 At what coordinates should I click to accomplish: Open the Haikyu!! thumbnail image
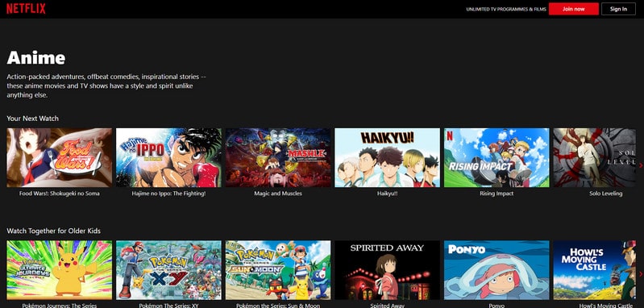pos(387,158)
